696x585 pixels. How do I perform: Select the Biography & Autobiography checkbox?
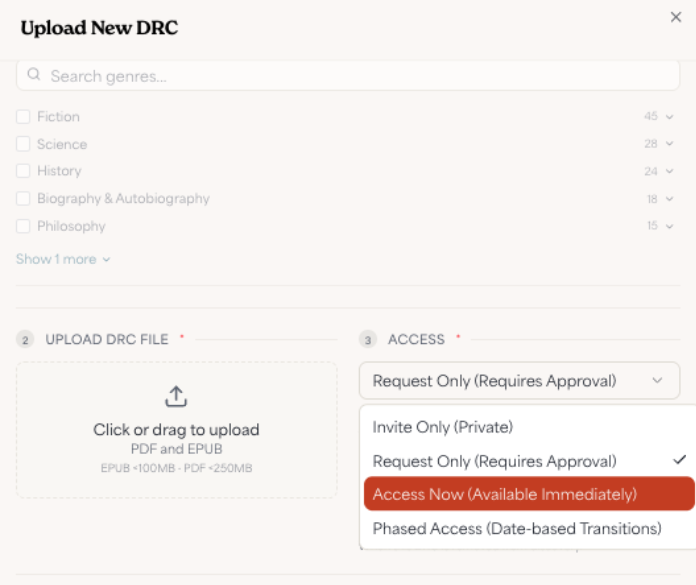23,198
